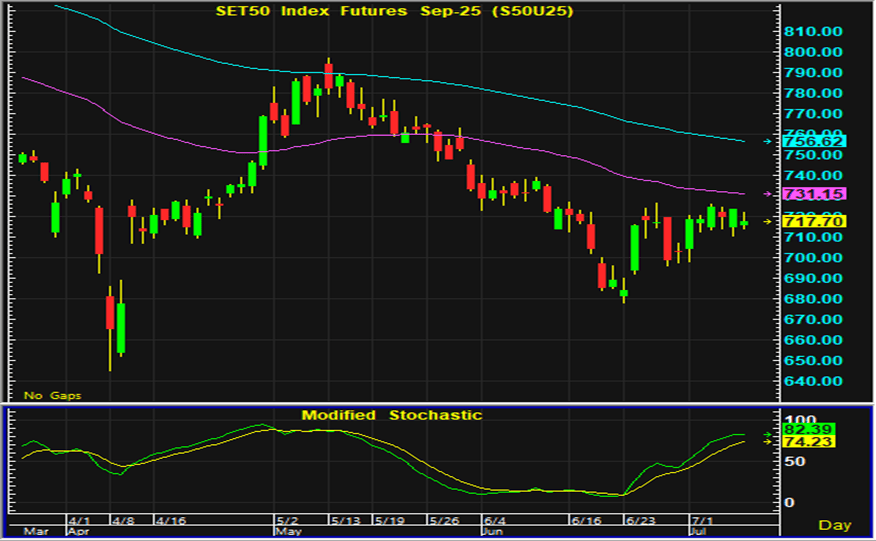The height and width of the screenshot is (541, 876).
Task: Click the 6/23 date on time axis
Action: tap(638, 521)
